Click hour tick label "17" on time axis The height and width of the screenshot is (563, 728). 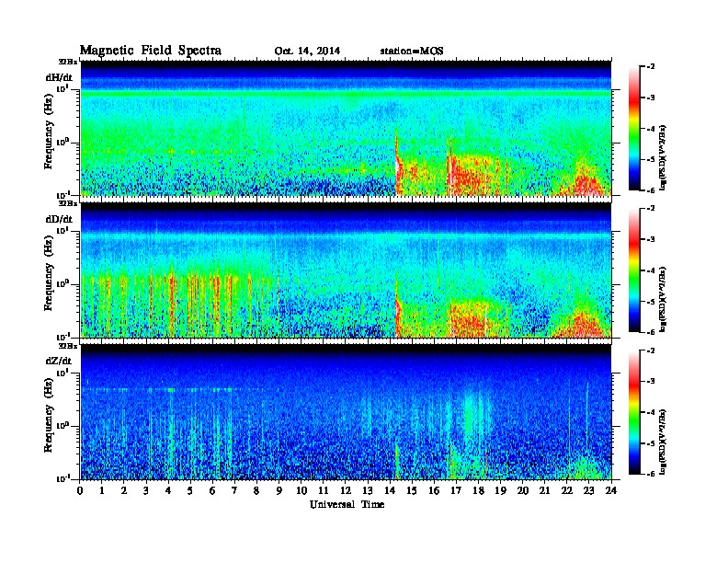pyautogui.click(x=456, y=491)
